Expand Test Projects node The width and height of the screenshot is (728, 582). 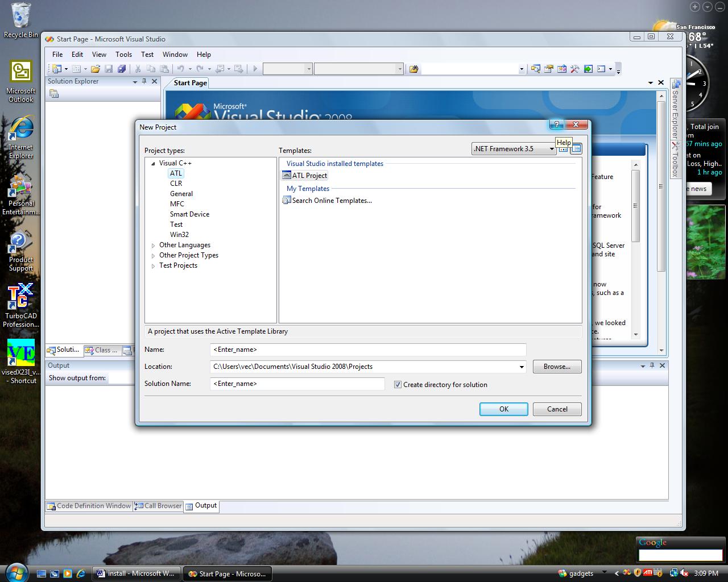(153, 266)
